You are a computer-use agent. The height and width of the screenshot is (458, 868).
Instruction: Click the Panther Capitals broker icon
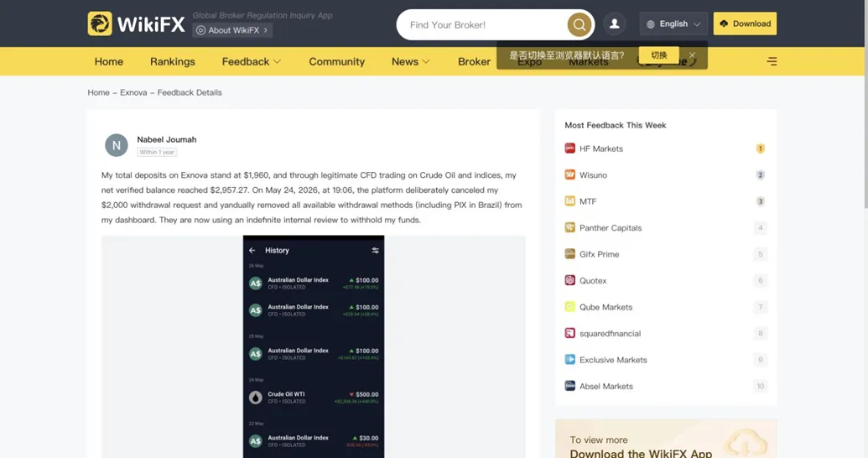569,227
